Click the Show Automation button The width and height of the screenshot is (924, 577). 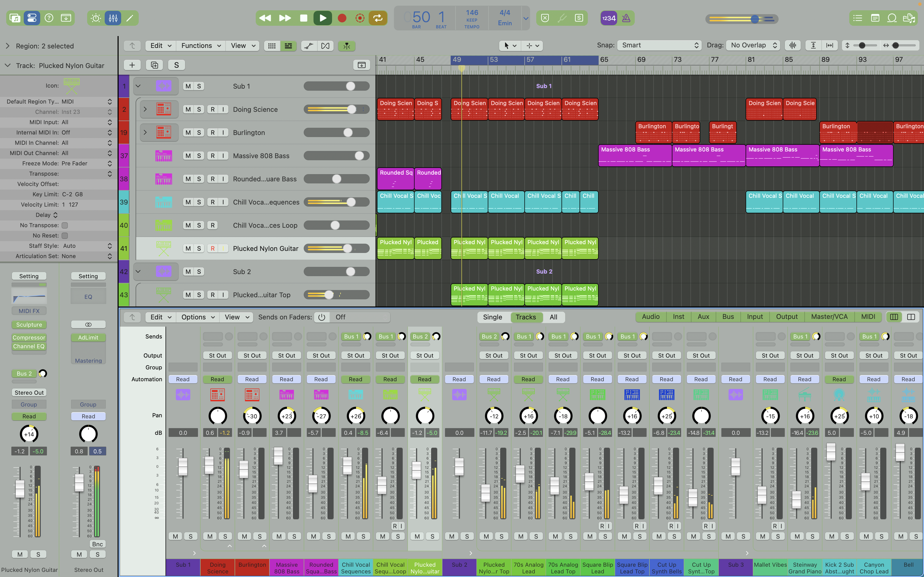(309, 46)
